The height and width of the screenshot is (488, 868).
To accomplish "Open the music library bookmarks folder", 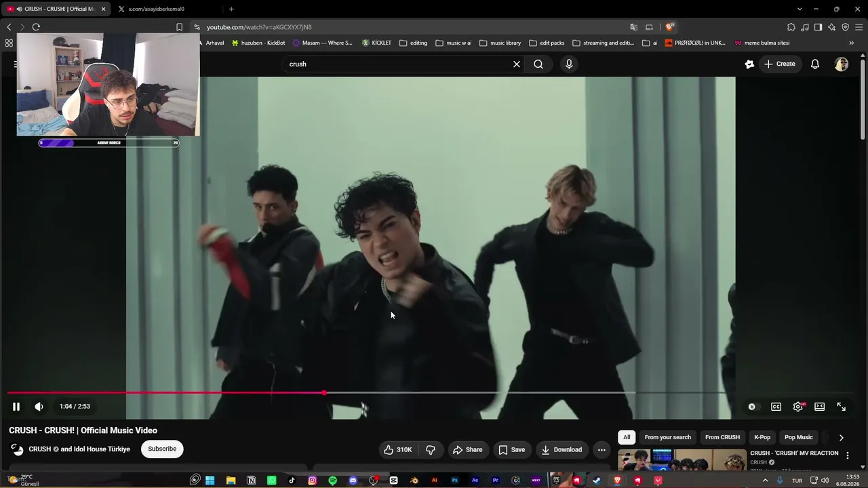I will click(500, 43).
